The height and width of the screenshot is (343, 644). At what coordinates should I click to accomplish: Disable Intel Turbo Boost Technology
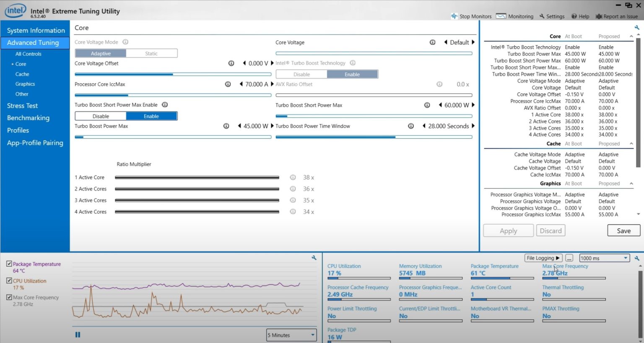[x=301, y=74]
